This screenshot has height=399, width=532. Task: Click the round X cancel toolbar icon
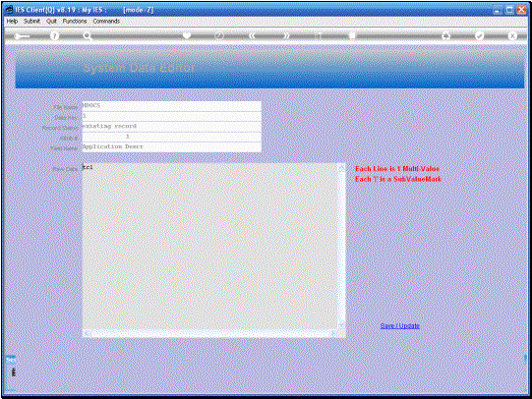point(512,35)
